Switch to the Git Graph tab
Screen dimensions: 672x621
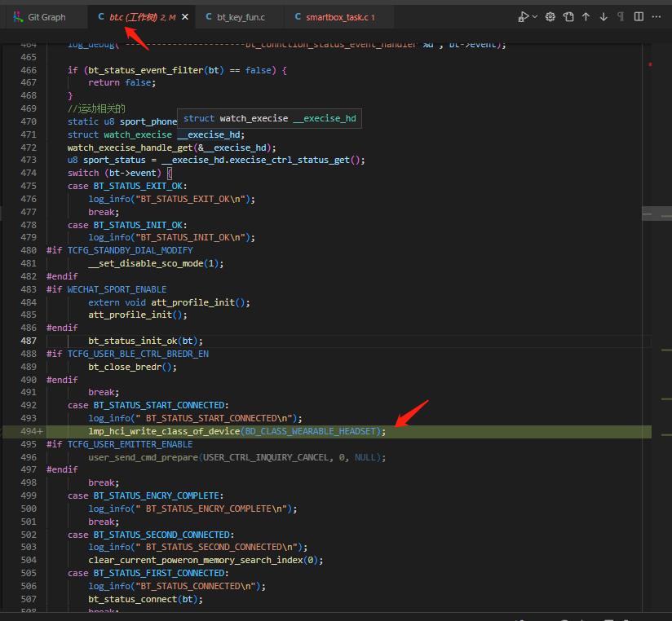pyautogui.click(x=40, y=17)
